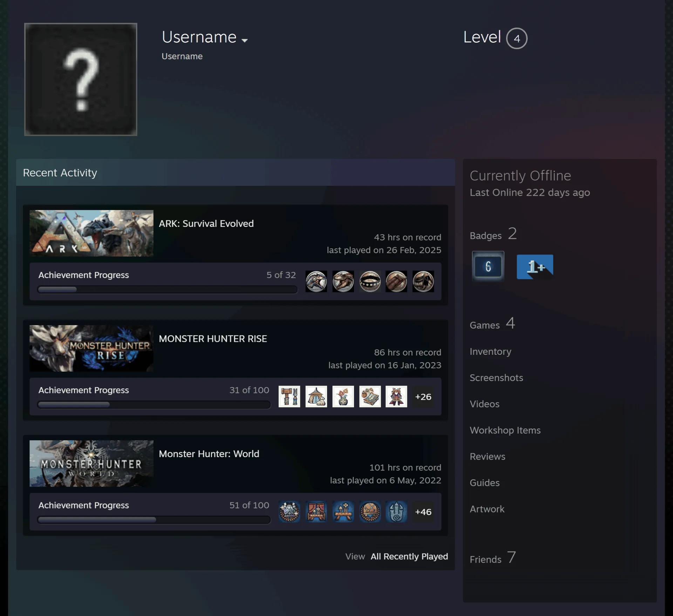Expand the Username dropdown arrow
The image size is (673, 616).
click(245, 40)
